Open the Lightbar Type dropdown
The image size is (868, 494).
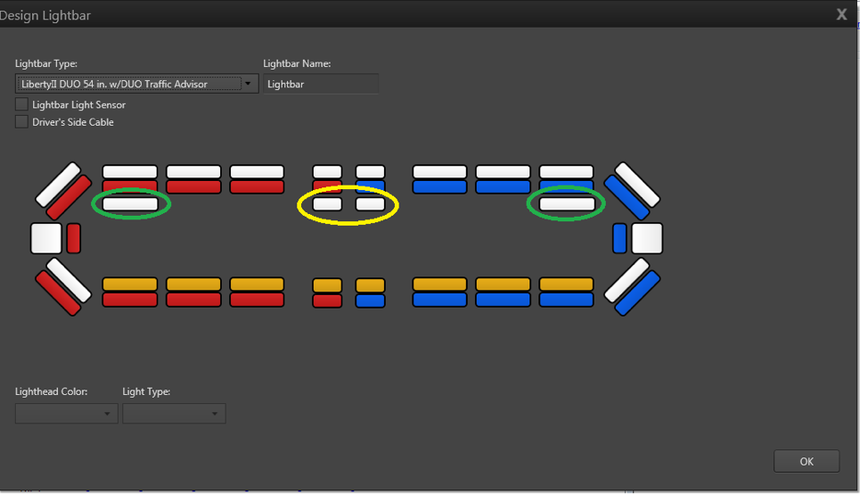click(x=136, y=84)
